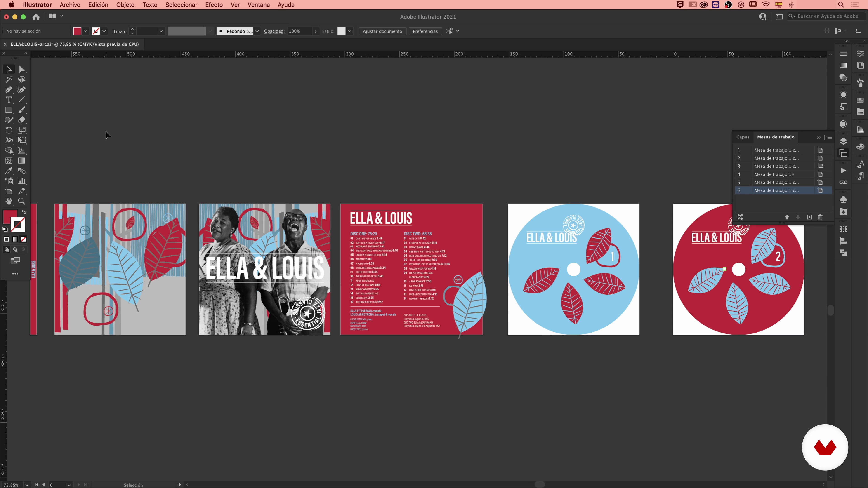Viewport: 868px width, 488px height.
Task: Select the Free Transform tool
Action: click(x=21, y=140)
